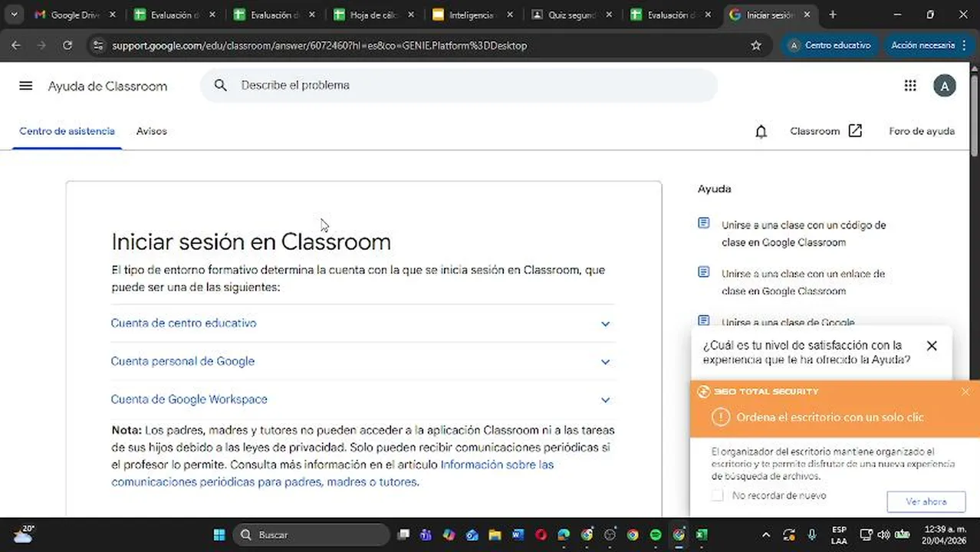Viewport: 980px width, 552px height.
Task: Open the Google account avatar
Action: pos(945,86)
